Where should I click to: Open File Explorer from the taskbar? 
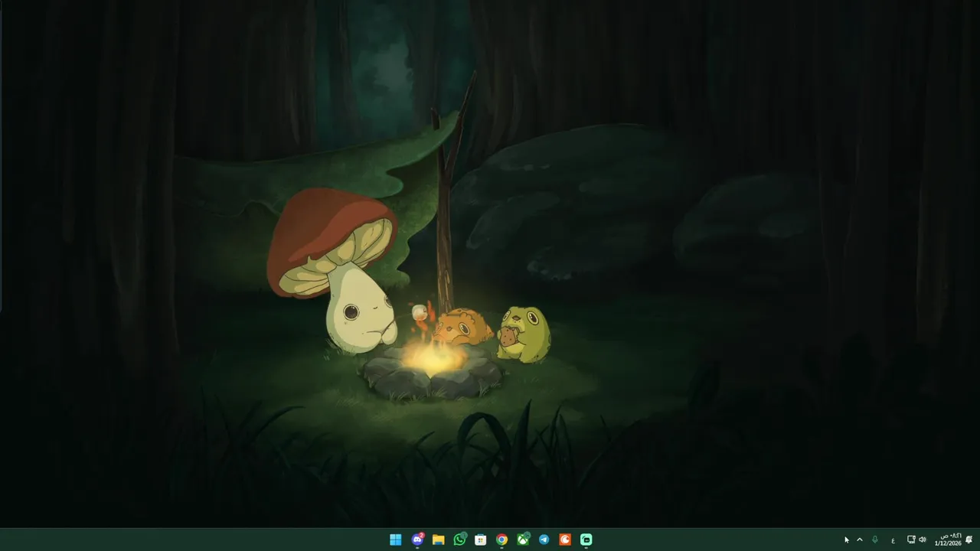click(x=438, y=540)
